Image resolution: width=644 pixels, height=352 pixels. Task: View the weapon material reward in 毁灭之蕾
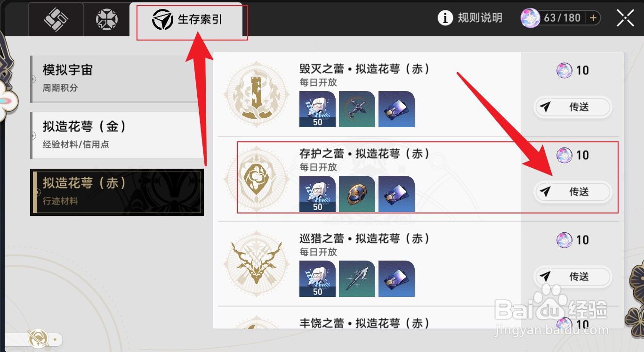tap(357, 109)
